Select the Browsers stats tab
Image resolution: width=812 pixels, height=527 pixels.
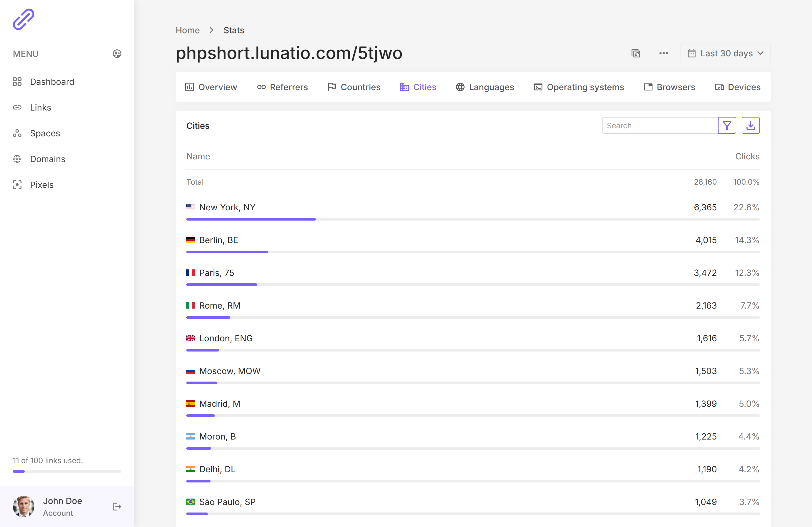point(669,87)
